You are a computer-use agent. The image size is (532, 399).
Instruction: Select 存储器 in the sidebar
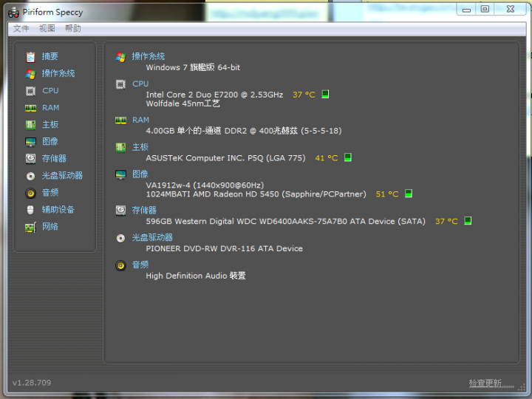click(x=54, y=158)
